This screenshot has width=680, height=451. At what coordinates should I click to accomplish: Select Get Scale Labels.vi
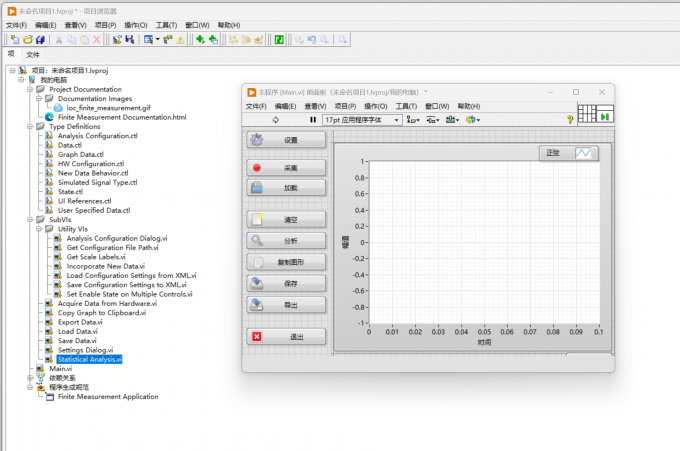pos(96,257)
